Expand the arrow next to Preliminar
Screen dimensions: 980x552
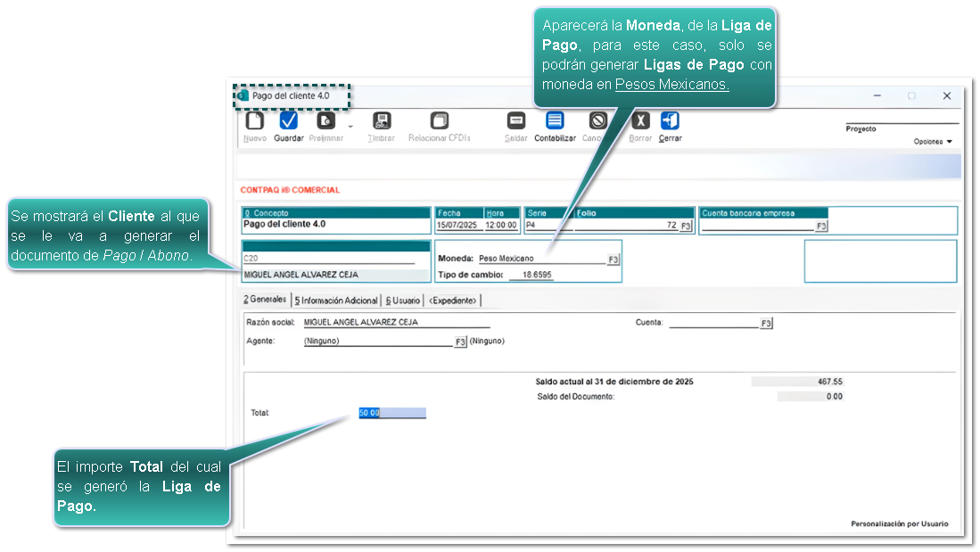350,127
